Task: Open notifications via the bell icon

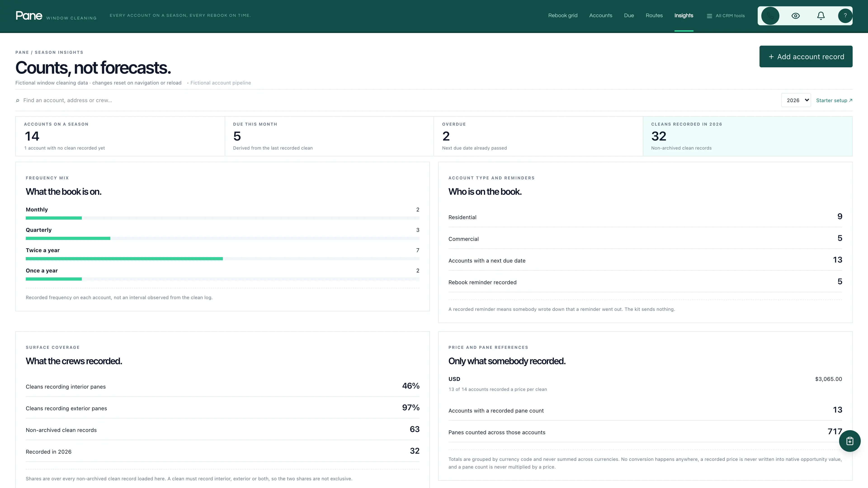Action: coord(821,16)
